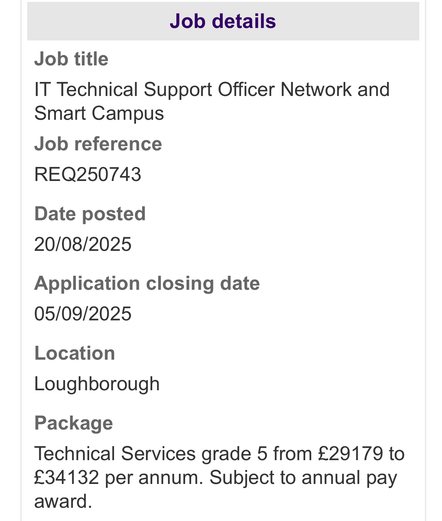Select the Date posted label
Screen dimensions: 442x521
click(x=90, y=214)
